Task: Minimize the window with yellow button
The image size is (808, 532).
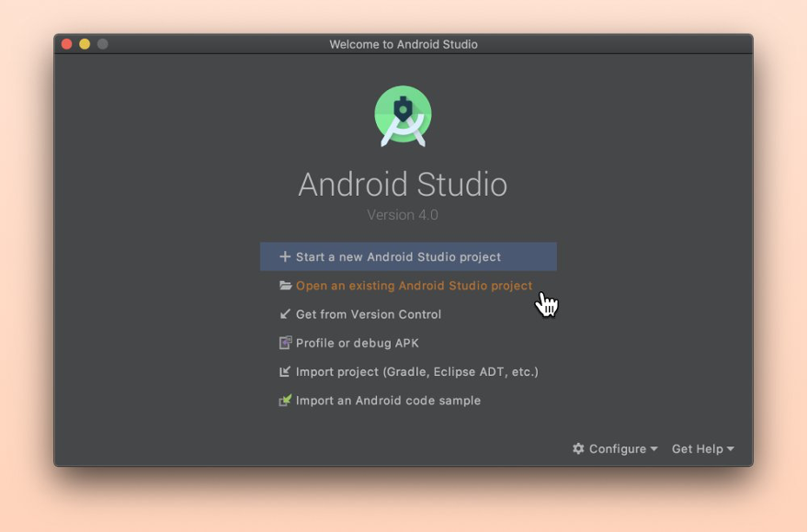Action: 85,44
